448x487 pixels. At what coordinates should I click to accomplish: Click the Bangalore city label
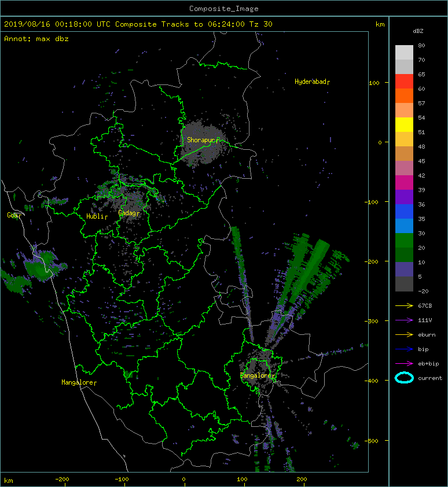[x=256, y=375]
